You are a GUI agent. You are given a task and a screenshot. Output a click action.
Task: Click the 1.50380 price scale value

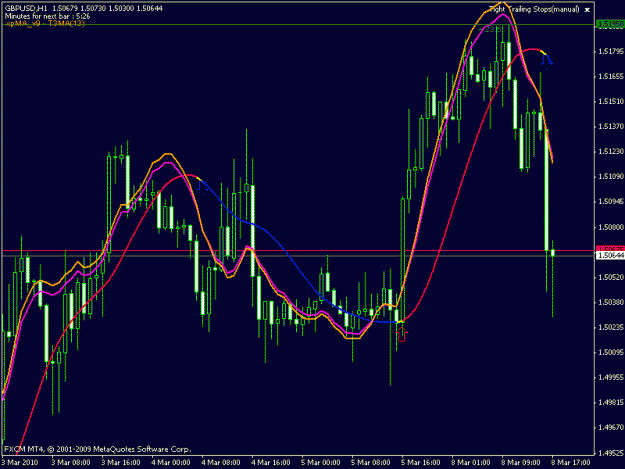point(611,302)
